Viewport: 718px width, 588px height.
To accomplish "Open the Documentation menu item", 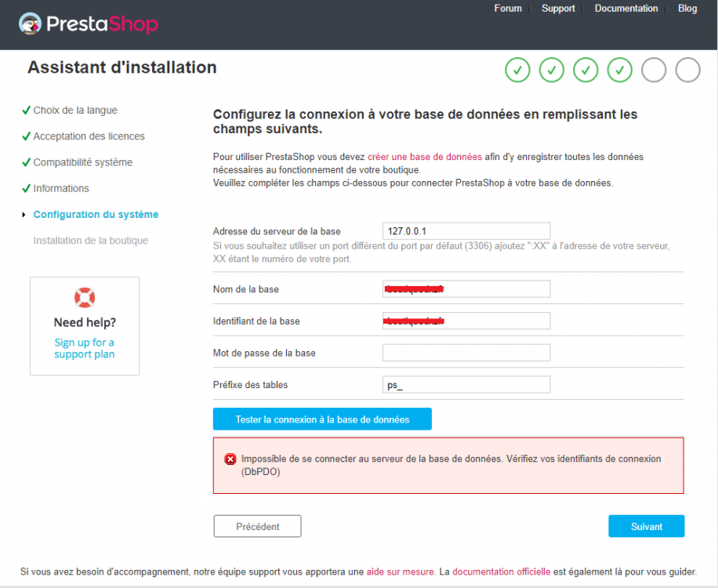I will pos(626,8).
